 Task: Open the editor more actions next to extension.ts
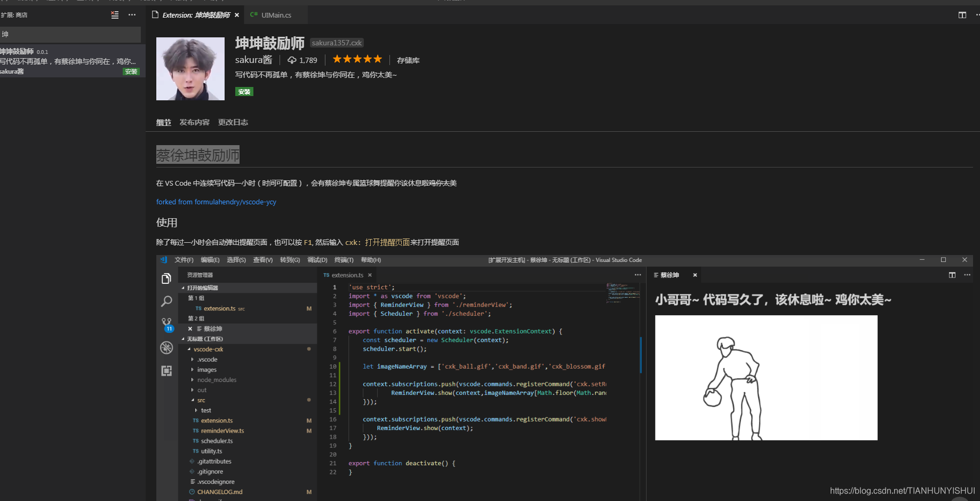click(x=638, y=275)
